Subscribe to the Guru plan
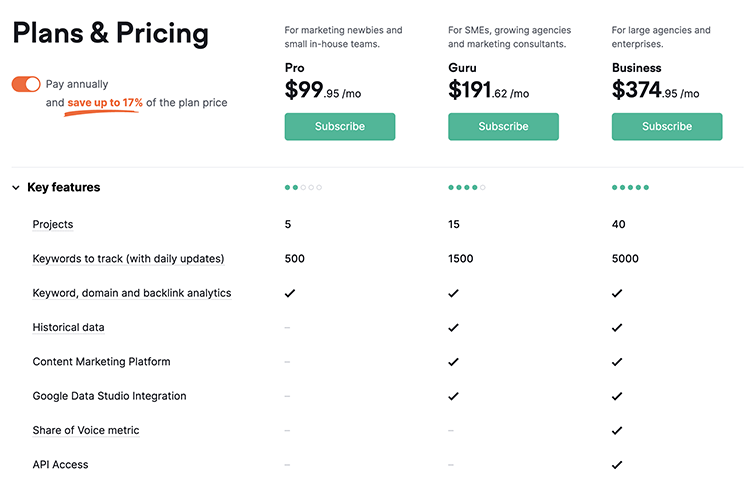This screenshot has height=495, width=750. point(503,127)
